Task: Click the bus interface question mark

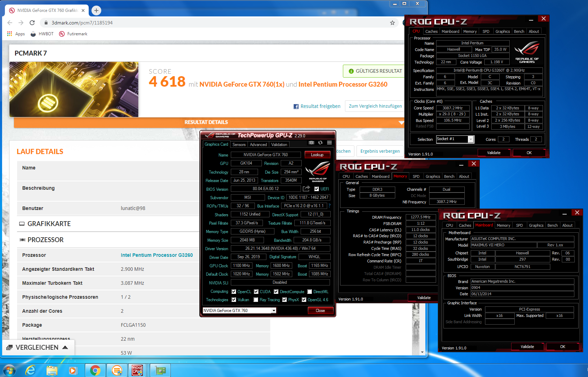Action: point(329,206)
